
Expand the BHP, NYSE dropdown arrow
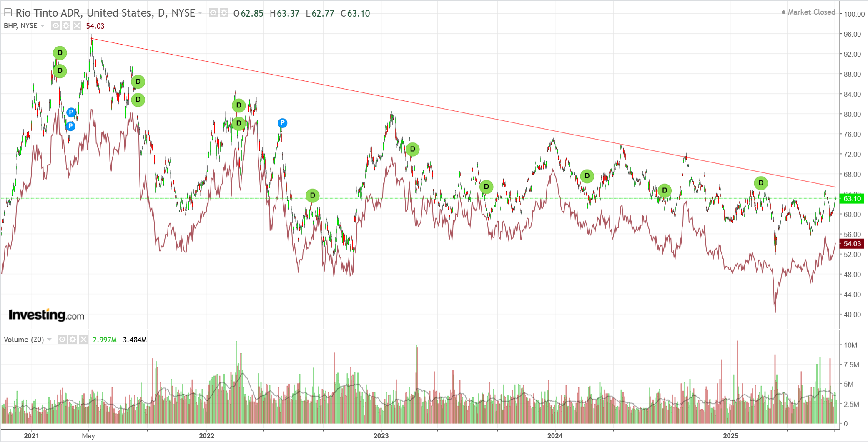click(x=43, y=26)
